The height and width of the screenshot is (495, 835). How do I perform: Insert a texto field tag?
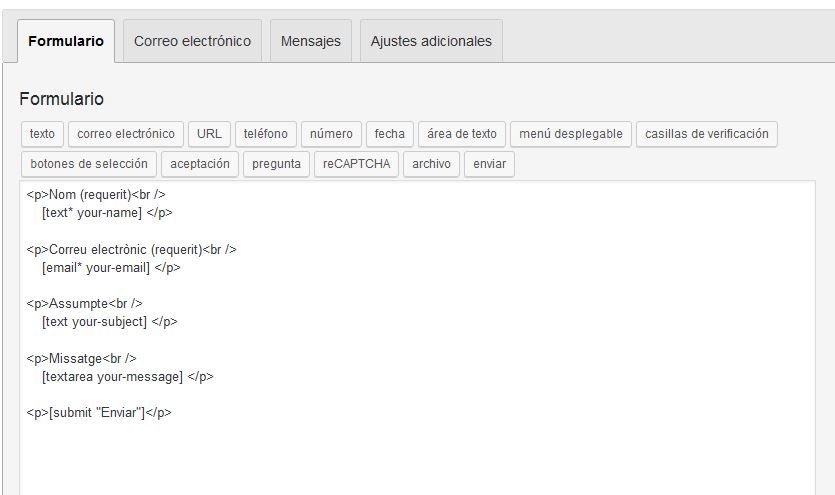click(x=42, y=134)
